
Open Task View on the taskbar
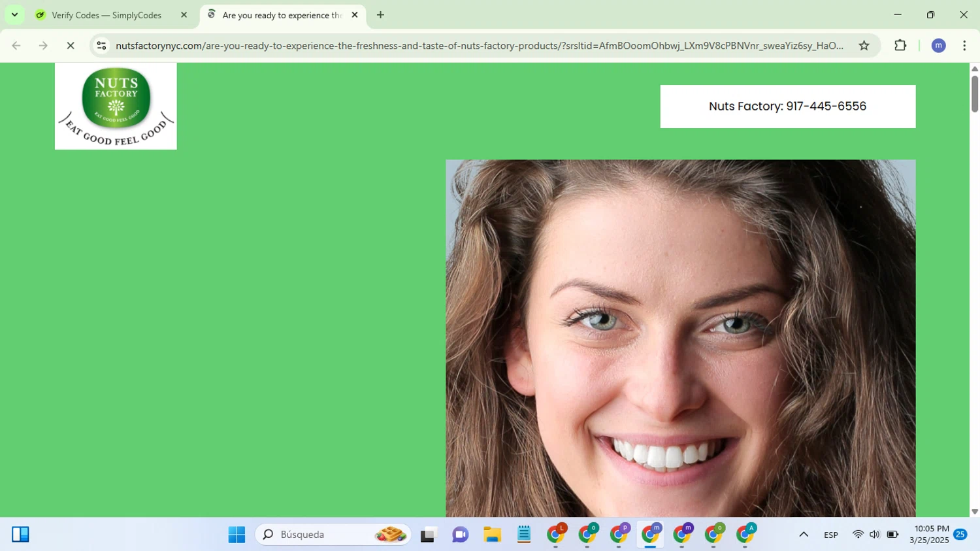[428, 535]
